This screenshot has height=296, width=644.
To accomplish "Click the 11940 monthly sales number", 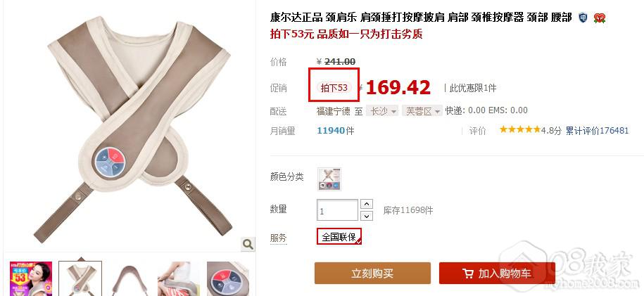I will tap(331, 131).
